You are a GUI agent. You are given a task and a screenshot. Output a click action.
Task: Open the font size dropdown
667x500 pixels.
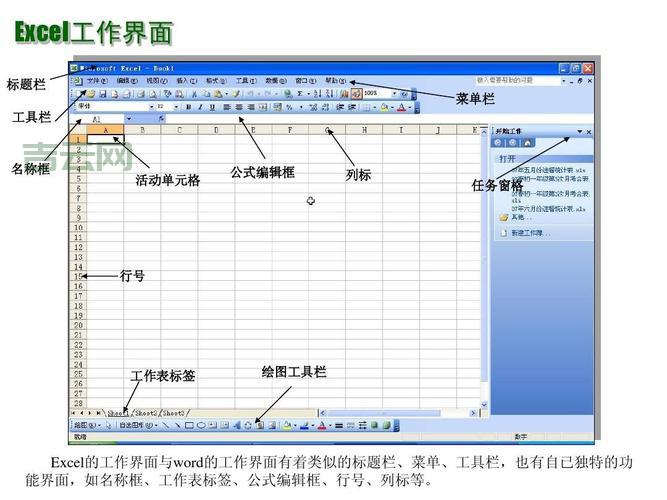pyautogui.click(x=177, y=107)
